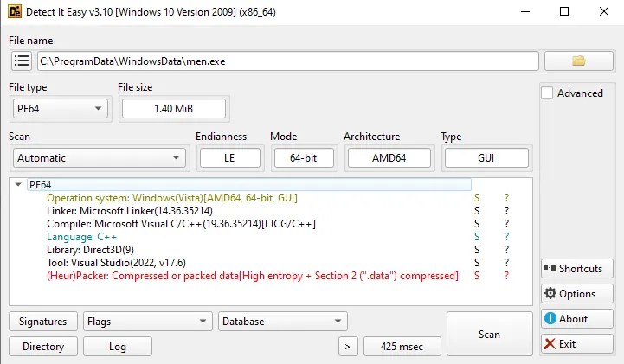Click ? info on Library row
Image resolution: width=624 pixels, height=364 pixels.
(x=506, y=250)
